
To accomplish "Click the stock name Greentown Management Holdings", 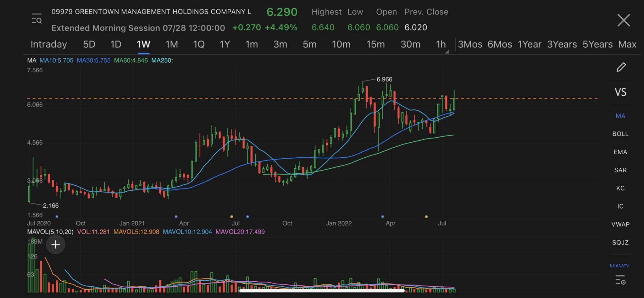I will pyautogui.click(x=151, y=12).
